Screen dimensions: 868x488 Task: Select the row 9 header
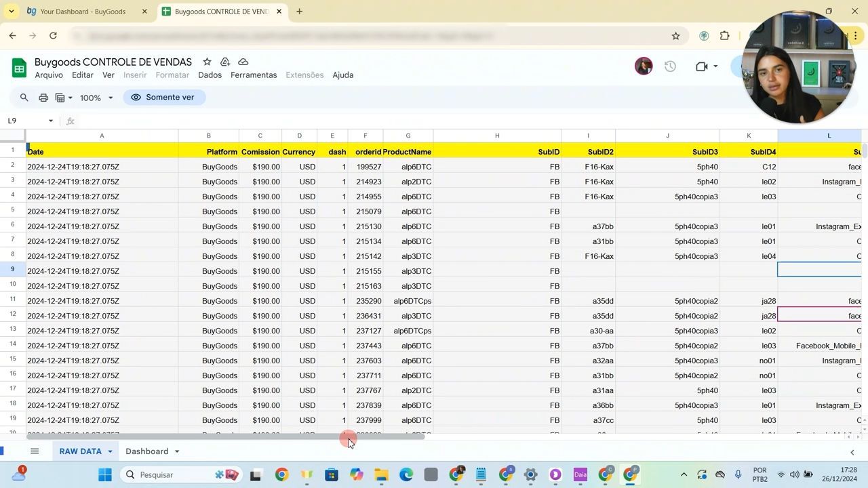point(13,270)
